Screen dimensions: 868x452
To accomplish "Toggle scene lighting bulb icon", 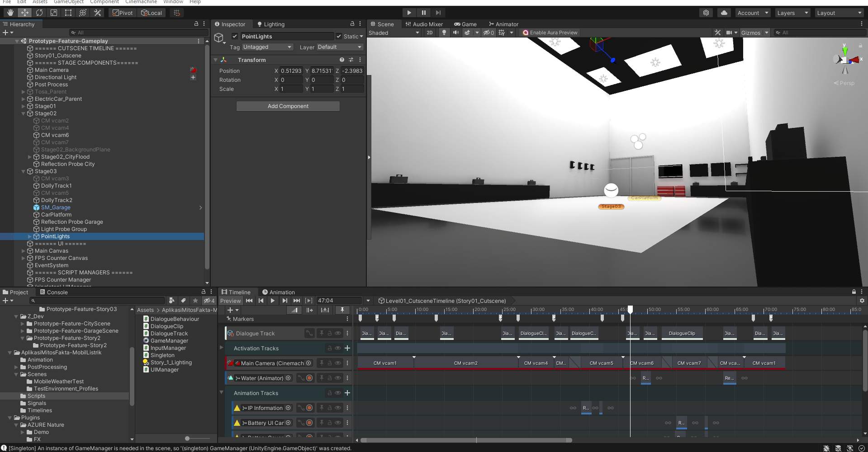I will [x=444, y=33].
